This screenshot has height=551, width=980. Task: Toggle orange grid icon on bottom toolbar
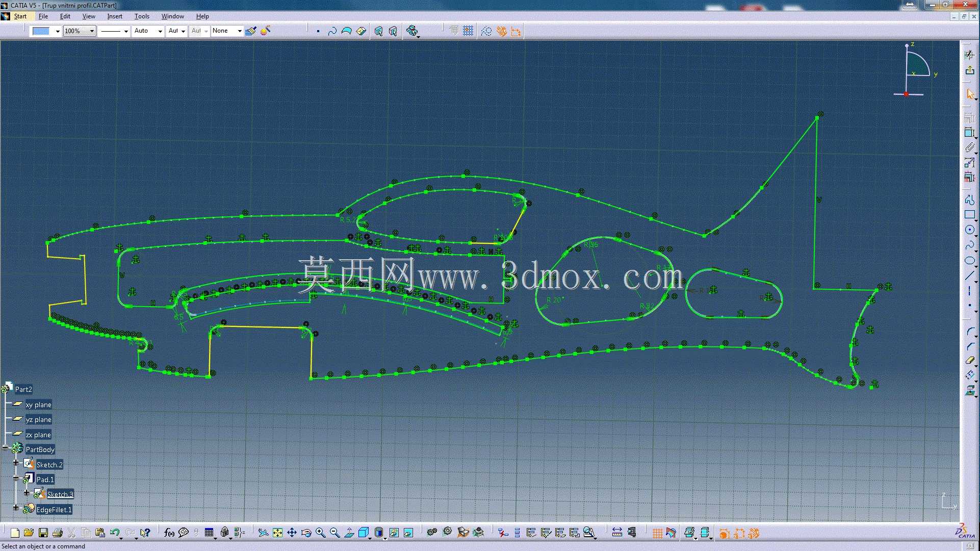pos(657,533)
